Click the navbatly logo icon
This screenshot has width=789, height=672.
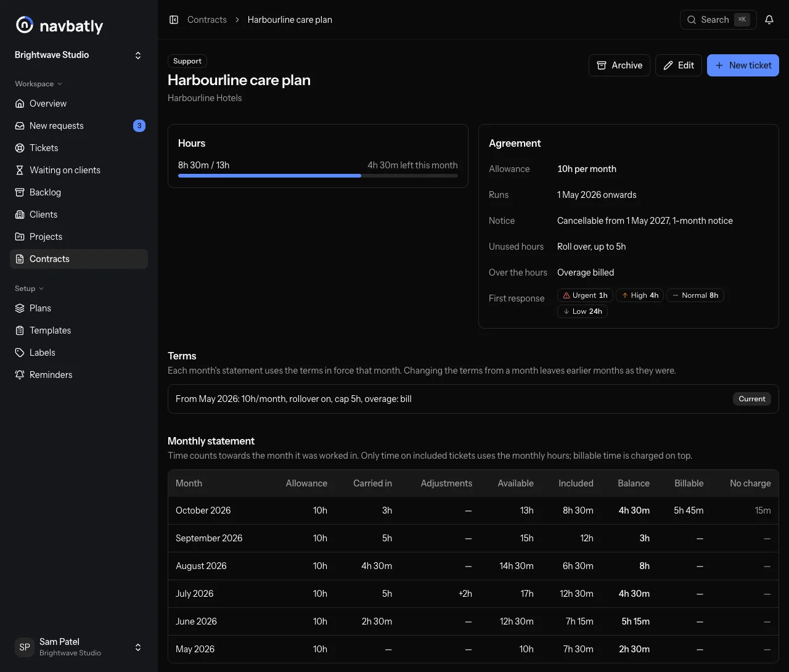(x=25, y=25)
